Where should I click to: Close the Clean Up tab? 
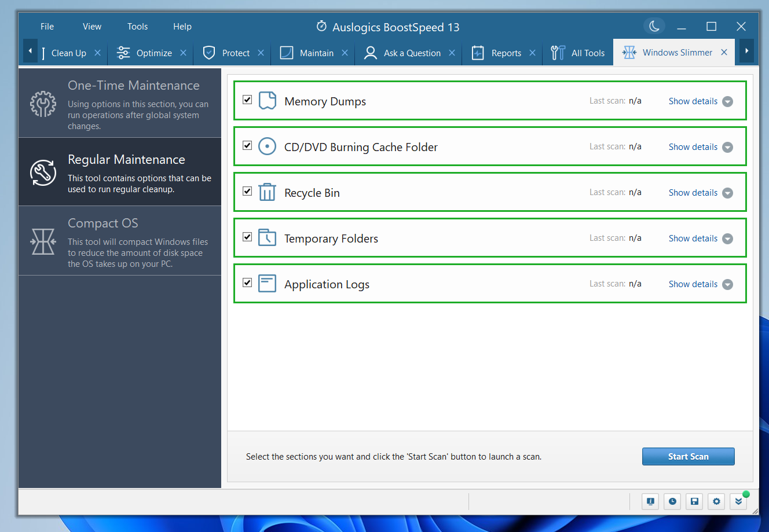97,53
